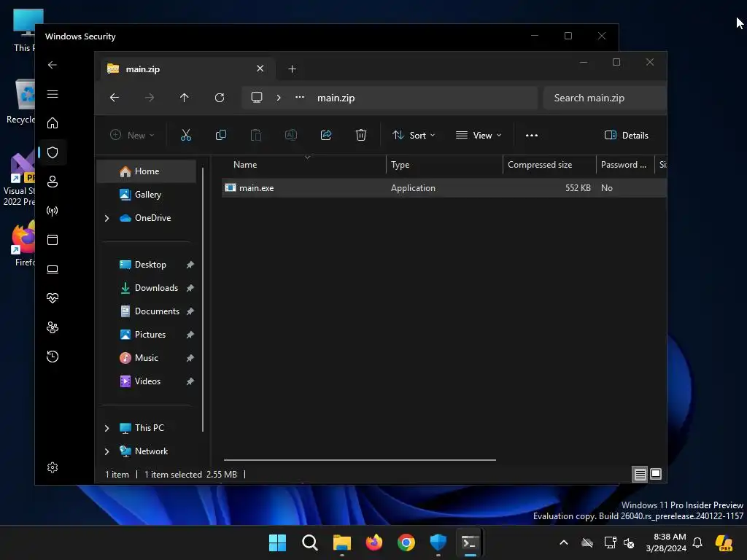Click the horizontal scrollbar in file list
The width and height of the screenshot is (747, 560).
click(x=360, y=460)
